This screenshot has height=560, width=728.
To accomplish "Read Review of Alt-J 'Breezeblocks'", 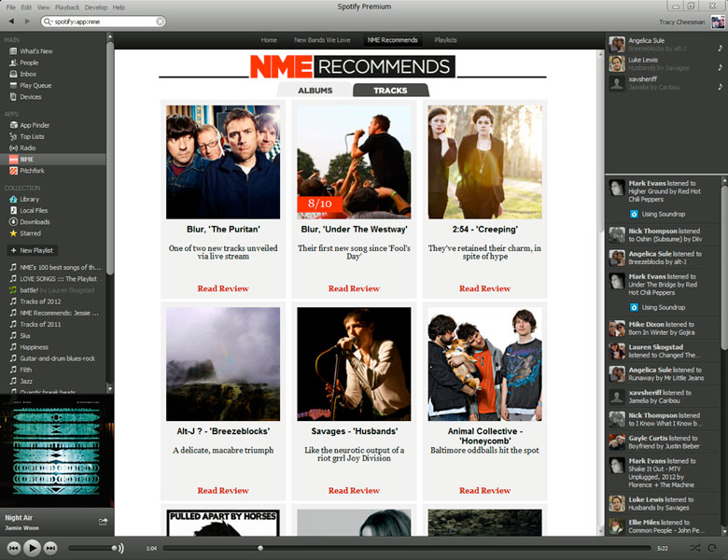I will 223,490.
